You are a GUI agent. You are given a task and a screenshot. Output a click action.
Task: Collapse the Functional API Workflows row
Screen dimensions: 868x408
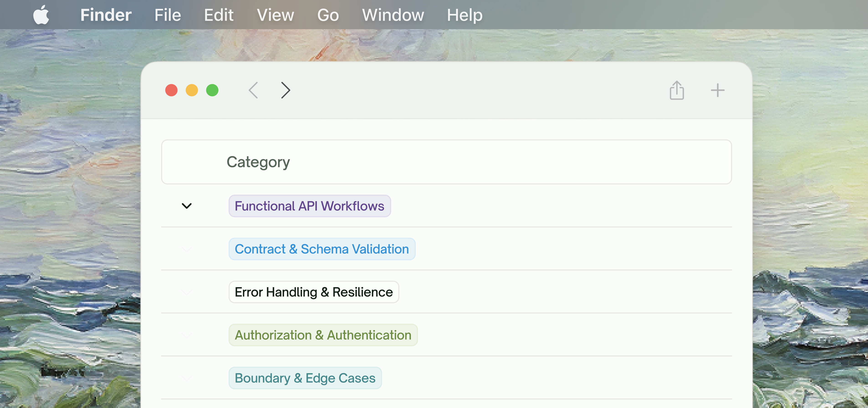click(x=187, y=206)
